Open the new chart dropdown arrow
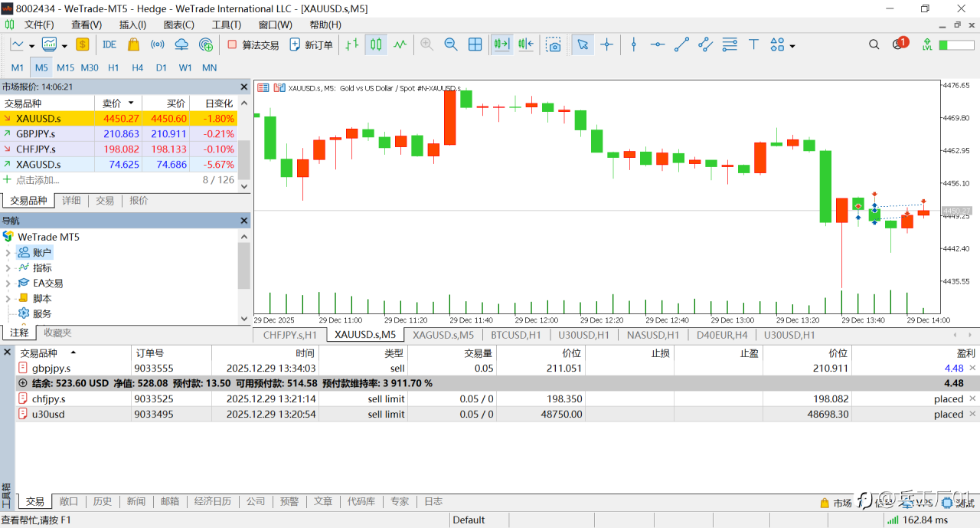The height and width of the screenshot is (528, 980). 31,46
